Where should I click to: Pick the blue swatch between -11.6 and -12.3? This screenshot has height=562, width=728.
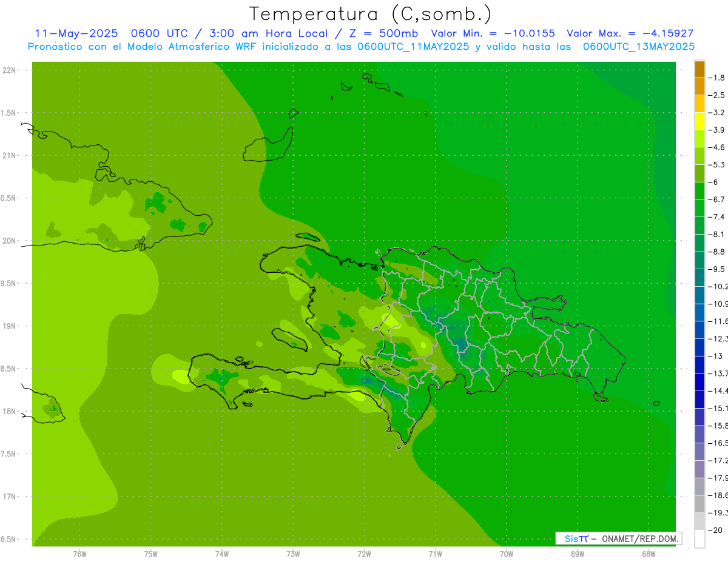[x=699, y=330]
